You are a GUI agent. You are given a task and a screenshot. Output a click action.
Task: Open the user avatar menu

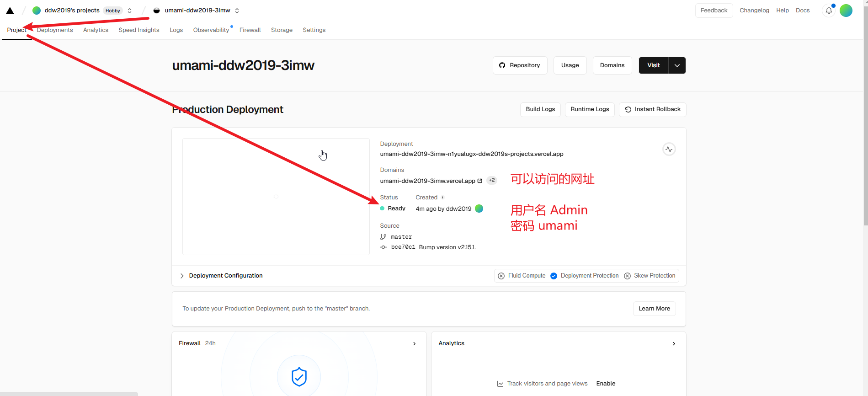point(846,11)
